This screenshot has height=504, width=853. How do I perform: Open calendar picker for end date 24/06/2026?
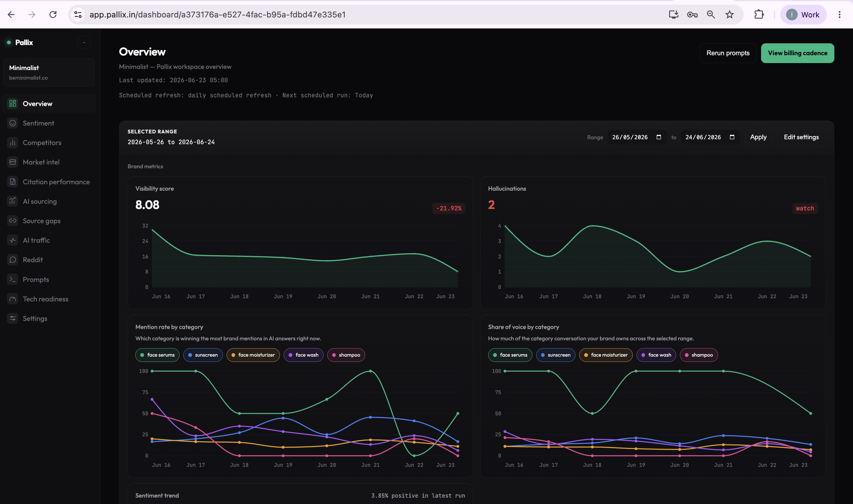[732, 137]
